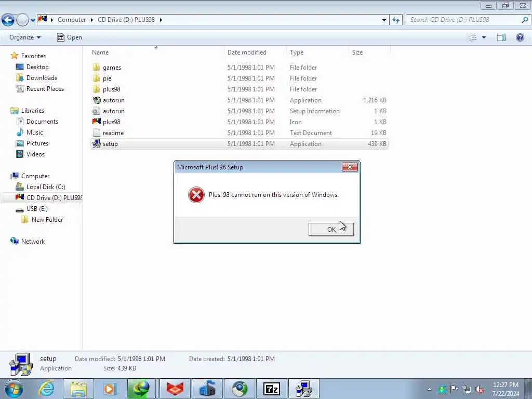Image resolution: width=532 pixels, height=399 pixels.
Task: Open recent pages dropdown arrow
Action: click(x=33, y=20)
